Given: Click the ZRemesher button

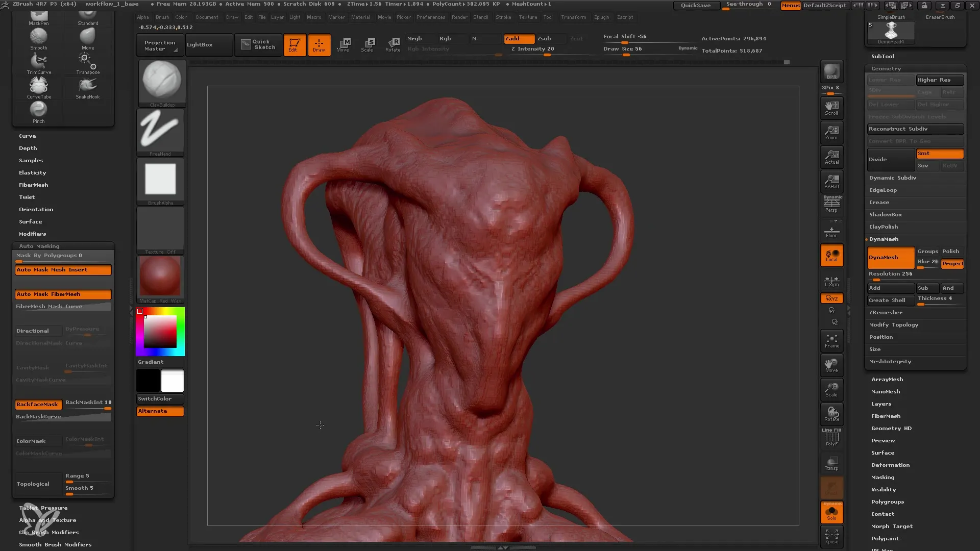Looking at the screenshot, I should click(x=886, y=312).
